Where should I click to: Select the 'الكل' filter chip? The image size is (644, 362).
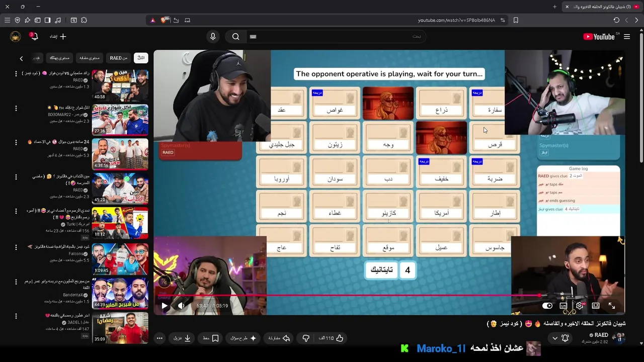141,58
